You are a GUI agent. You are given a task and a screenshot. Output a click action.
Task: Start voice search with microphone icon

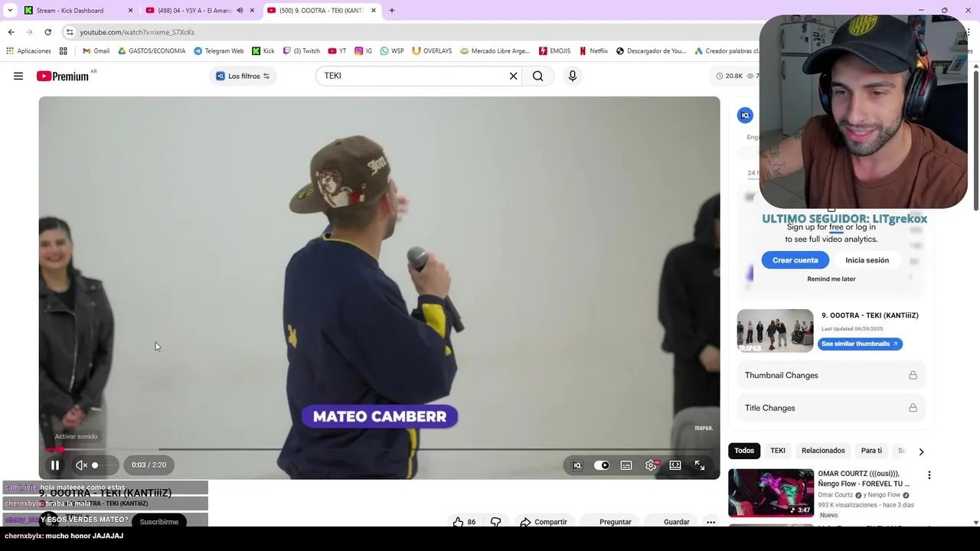(572, 76)
